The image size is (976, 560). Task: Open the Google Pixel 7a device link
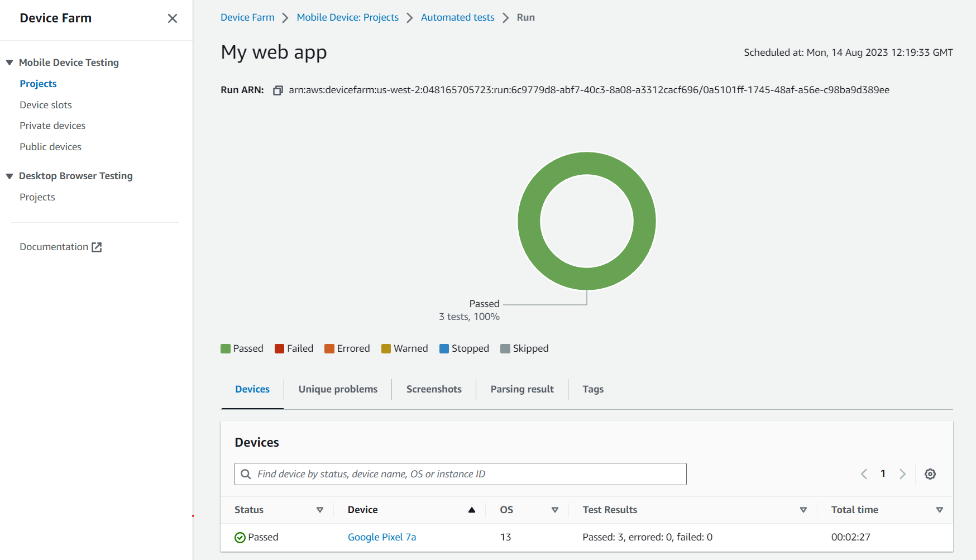pyautogui.click(x=382, y=537)
